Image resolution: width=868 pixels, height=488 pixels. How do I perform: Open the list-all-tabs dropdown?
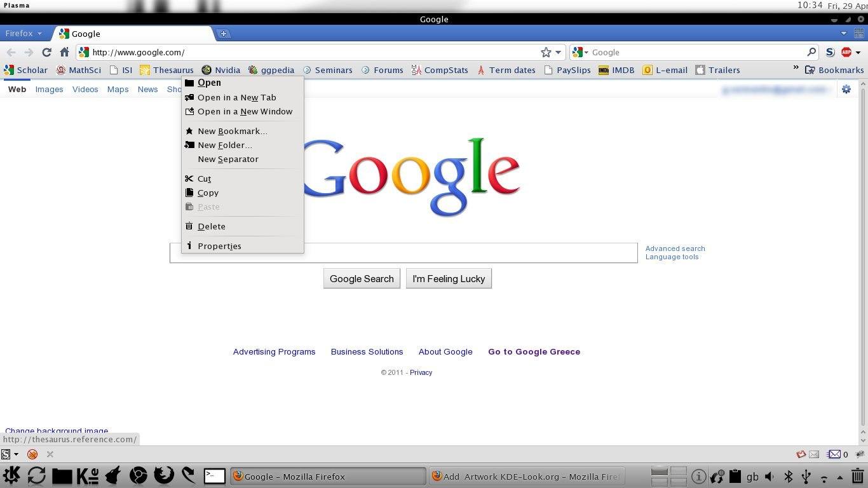pos(844,34)
